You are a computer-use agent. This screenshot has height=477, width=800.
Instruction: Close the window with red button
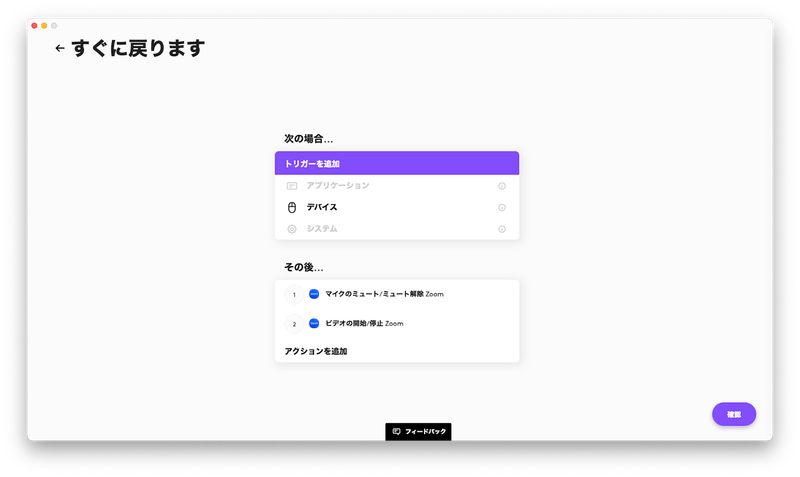34,26
